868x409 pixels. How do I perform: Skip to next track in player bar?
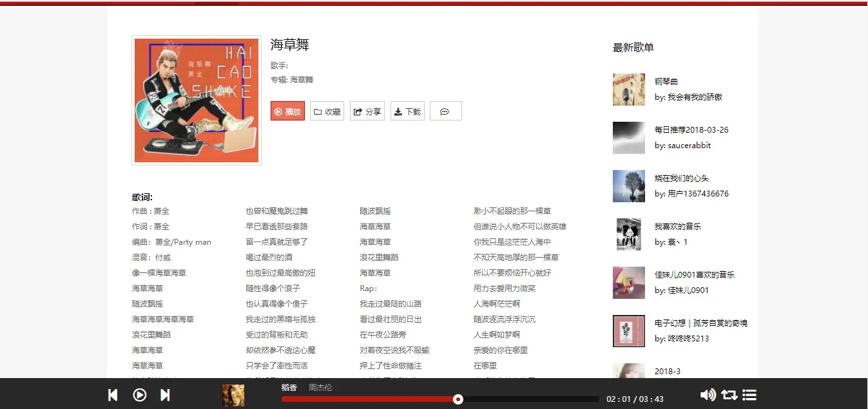pos(165,395)
